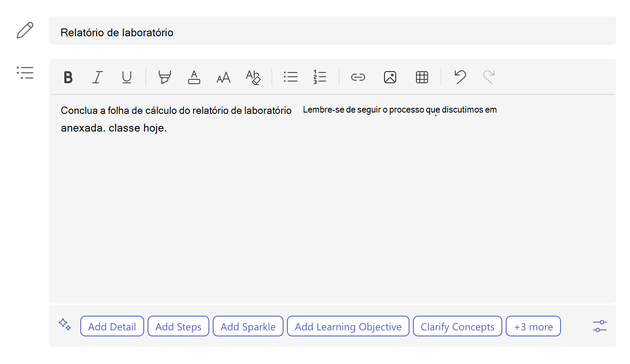Screen dimensions: 630x364
Task: Insert a numbered list
Action: tap(320, 77)
